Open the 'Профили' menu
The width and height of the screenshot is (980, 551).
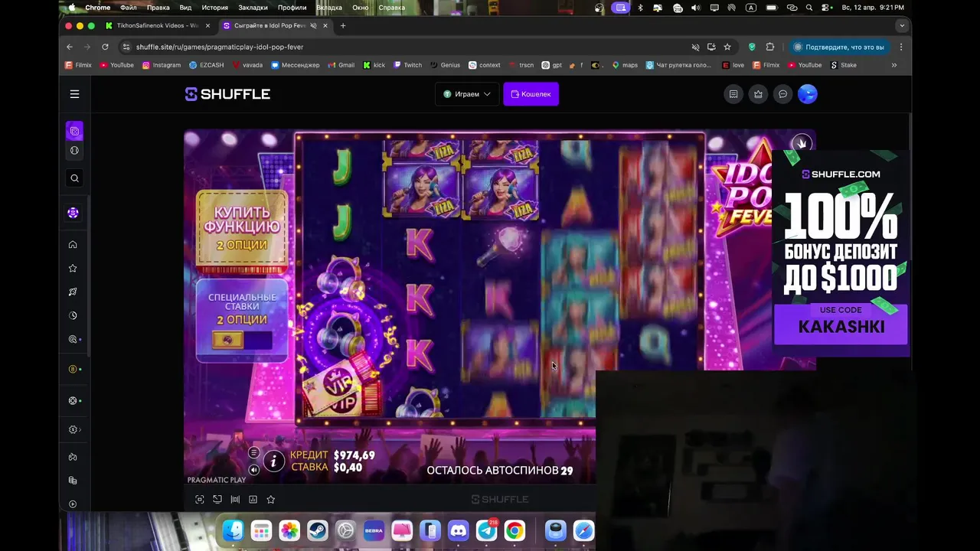(x=292, y=8)
